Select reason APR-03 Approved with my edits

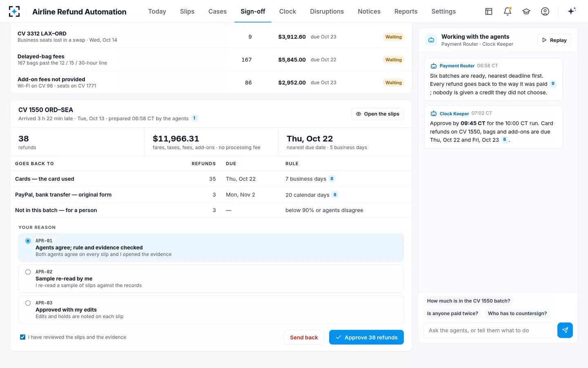click(211, 310)
